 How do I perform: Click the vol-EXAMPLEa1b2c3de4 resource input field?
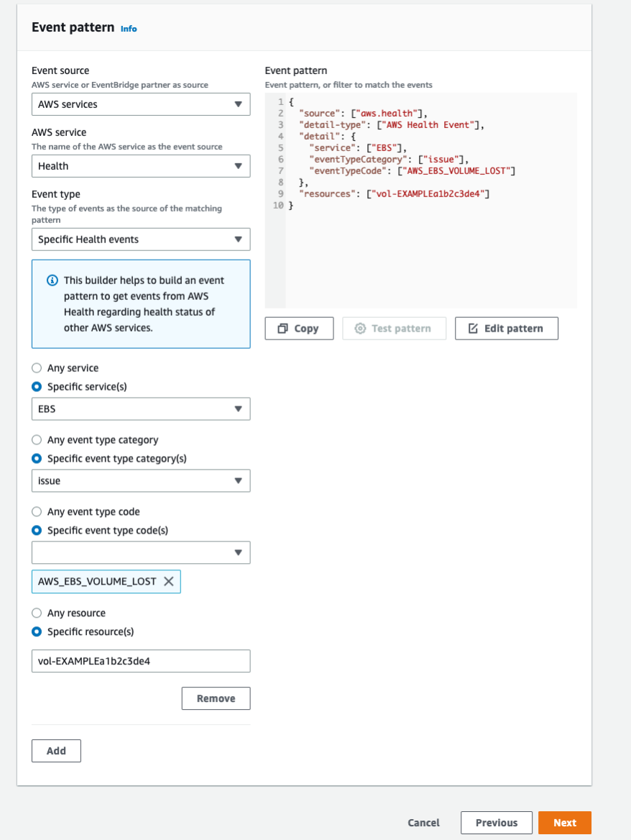tap(141, 661)
